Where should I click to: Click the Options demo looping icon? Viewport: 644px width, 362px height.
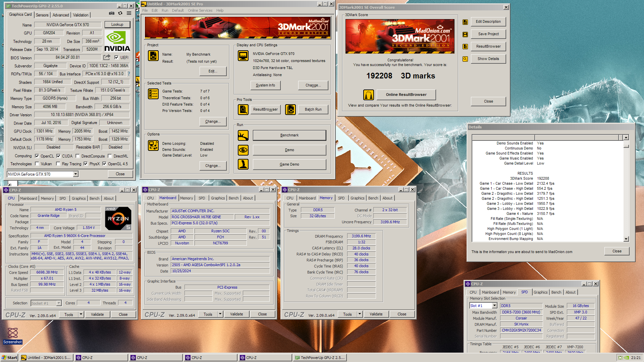click(x=153, y=145)
